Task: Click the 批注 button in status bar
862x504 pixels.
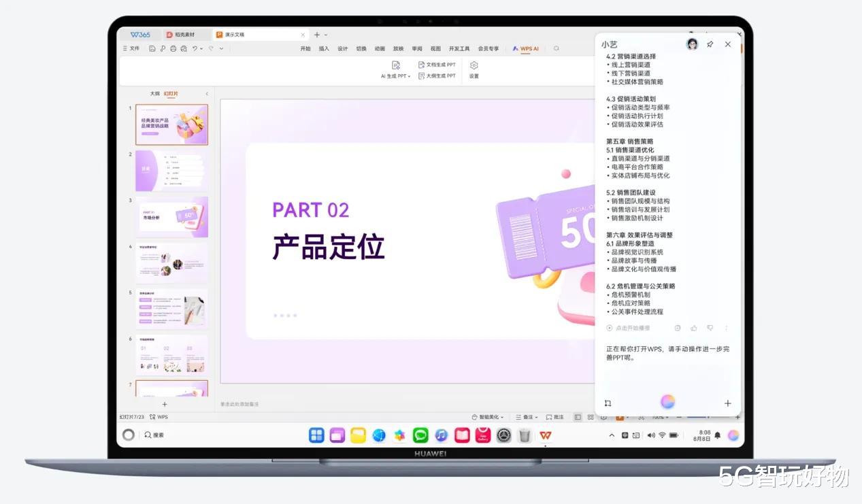Action: pos(554,417)
